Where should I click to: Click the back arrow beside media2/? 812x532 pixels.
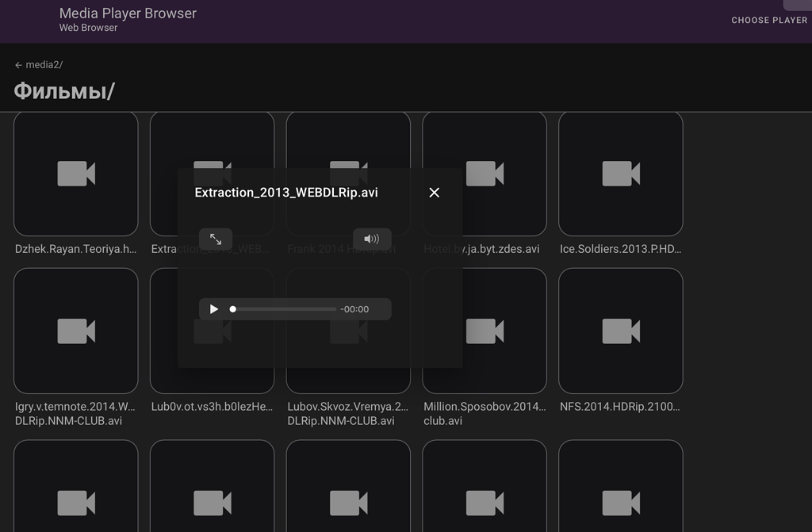point(17,65)
